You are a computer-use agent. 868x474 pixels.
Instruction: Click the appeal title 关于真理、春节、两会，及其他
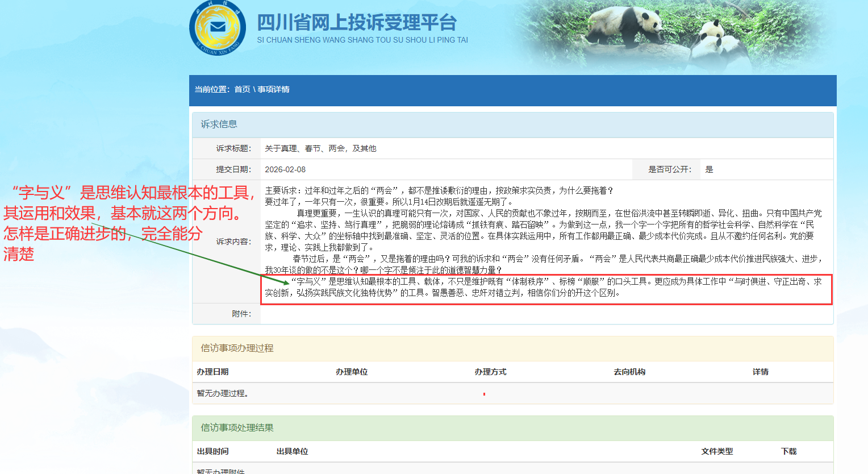tap(320, 148)
